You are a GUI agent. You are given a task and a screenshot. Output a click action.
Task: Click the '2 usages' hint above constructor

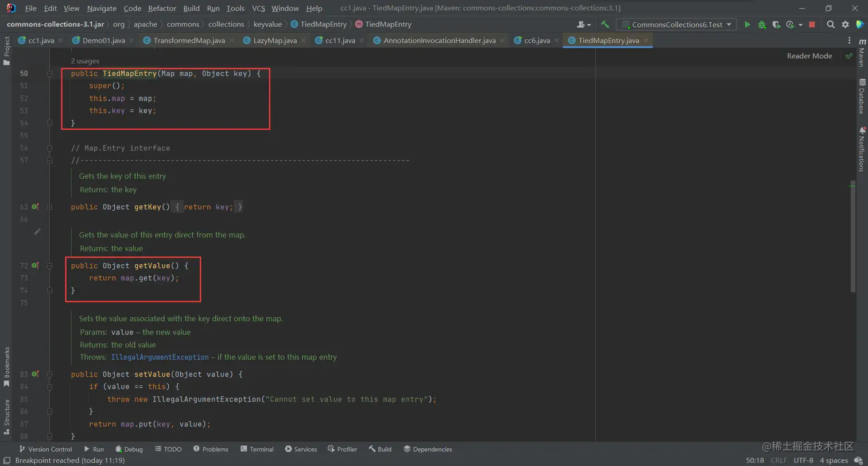(85, 60)
